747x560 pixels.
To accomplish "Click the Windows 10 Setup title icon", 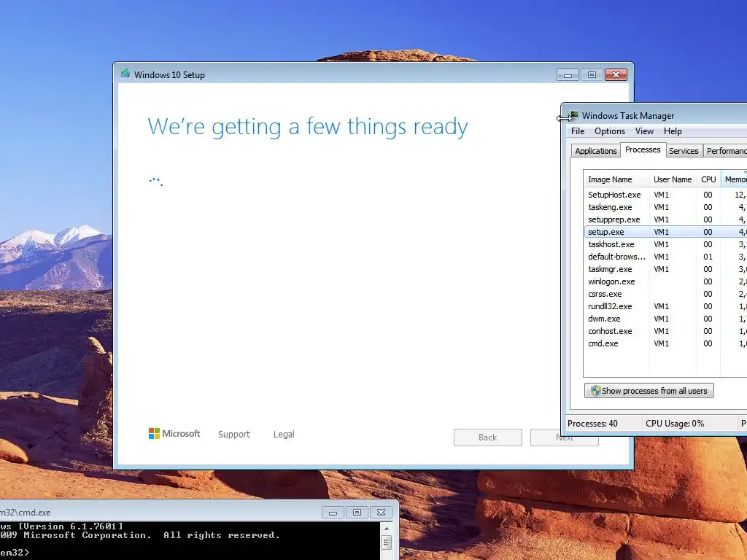I will (x=125, y=74).
